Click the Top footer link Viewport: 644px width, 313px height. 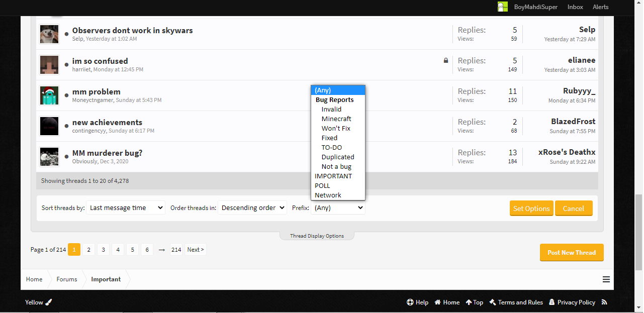474,302
